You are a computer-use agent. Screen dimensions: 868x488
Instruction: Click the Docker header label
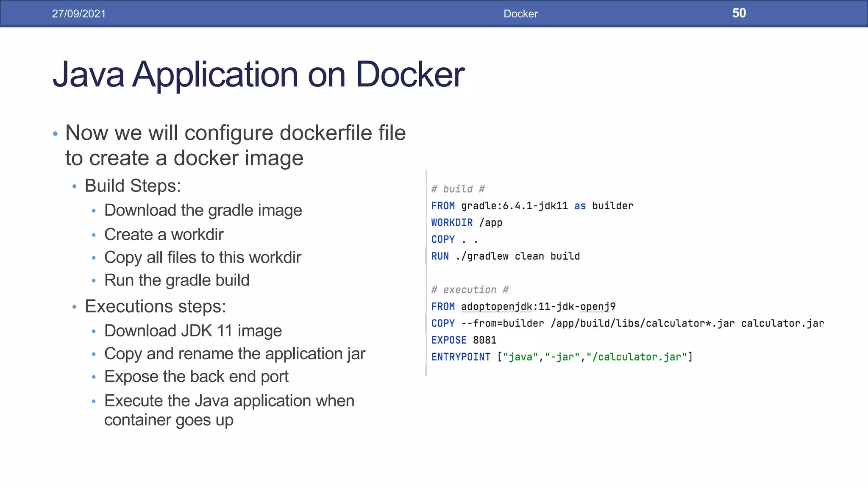tap(520, 14)
